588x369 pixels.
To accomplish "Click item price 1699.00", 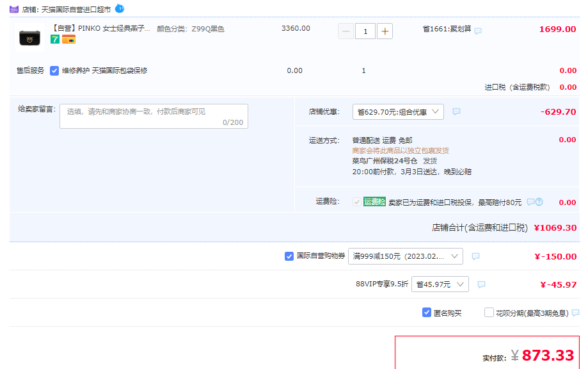I will pos(557,29).
